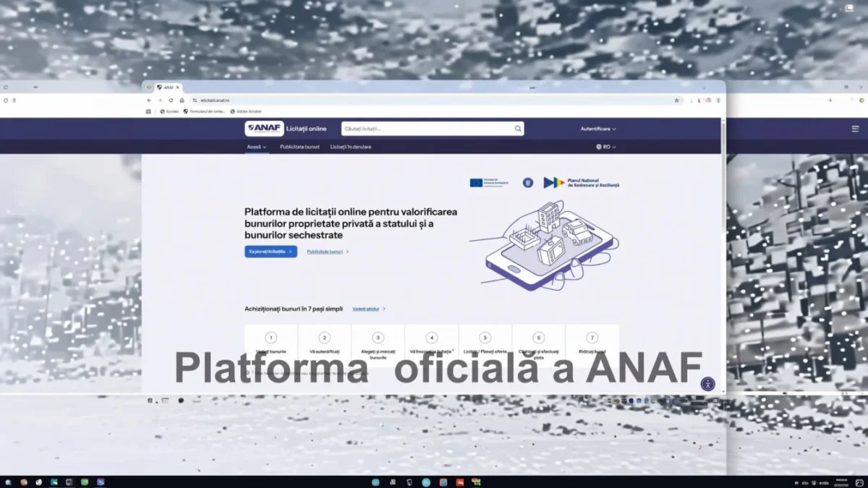Select step 5 Licitați / Plasați oferte card
Screen dimensions: 868x488
pos(485,346)
